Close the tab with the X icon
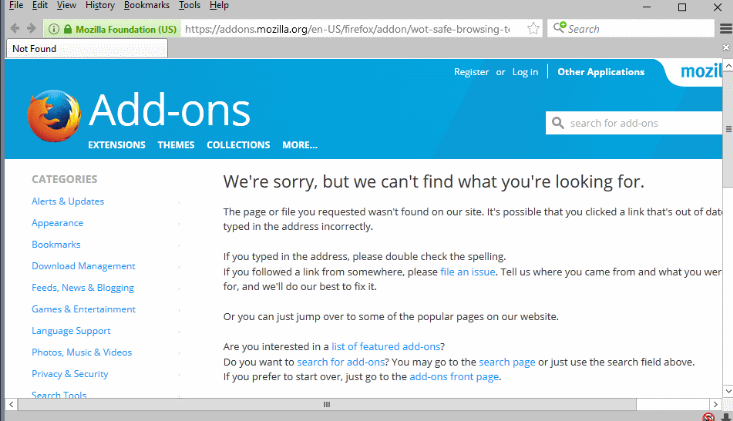The width and height of the screenshot is (733, 421). 726,47
